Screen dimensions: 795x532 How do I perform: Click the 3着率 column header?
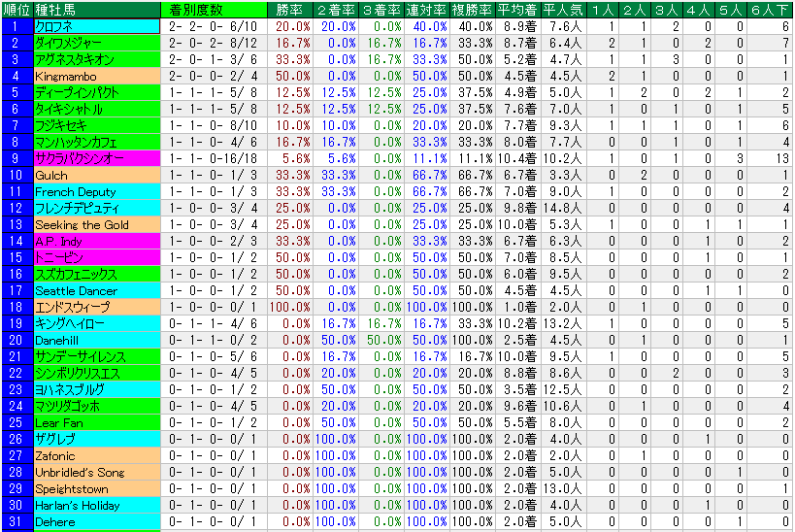(381, 10)
